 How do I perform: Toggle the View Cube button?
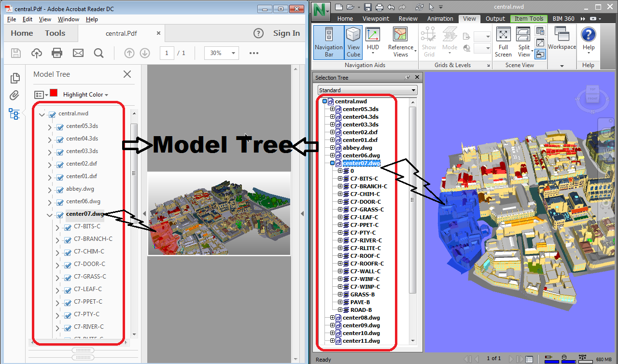tap(353, 42)
